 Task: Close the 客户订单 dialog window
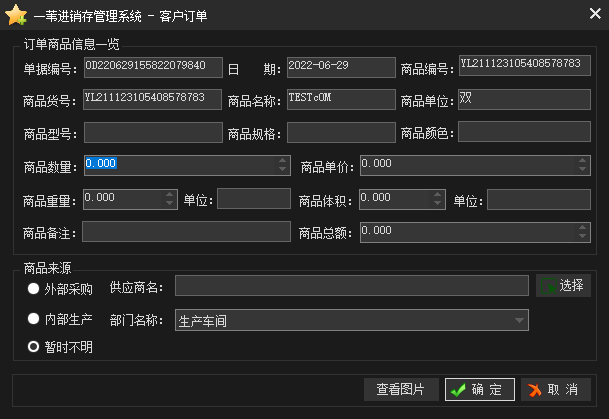(595, 14)
